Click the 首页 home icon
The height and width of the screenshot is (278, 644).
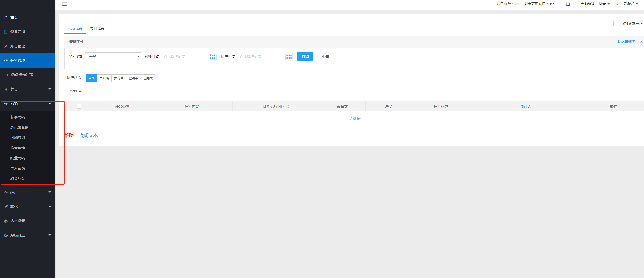coord(6,17)
